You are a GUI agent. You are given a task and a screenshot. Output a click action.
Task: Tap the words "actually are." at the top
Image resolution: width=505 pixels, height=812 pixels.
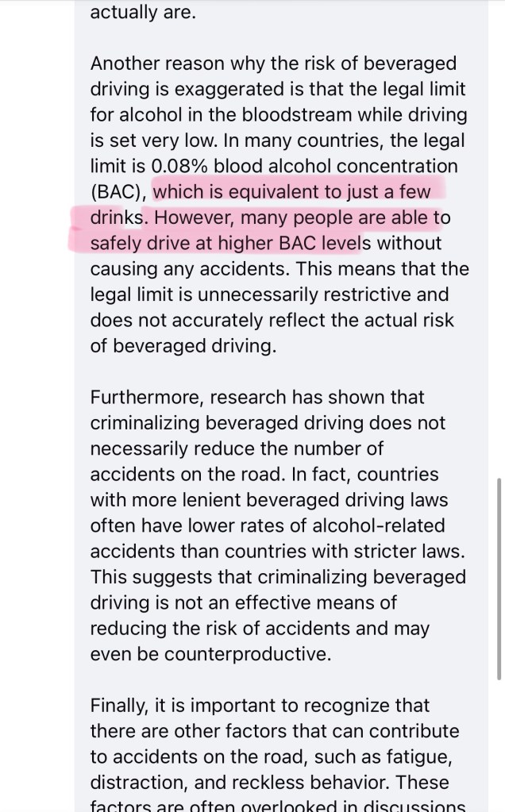point(141,13)
